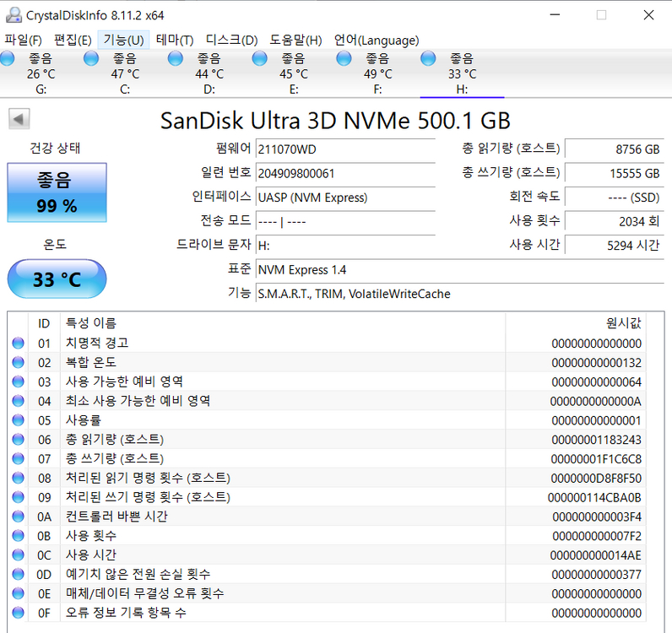Screen dimensions: 672x633
Task: Click the 원시값 column header
Action: click(x=623, y=323)
